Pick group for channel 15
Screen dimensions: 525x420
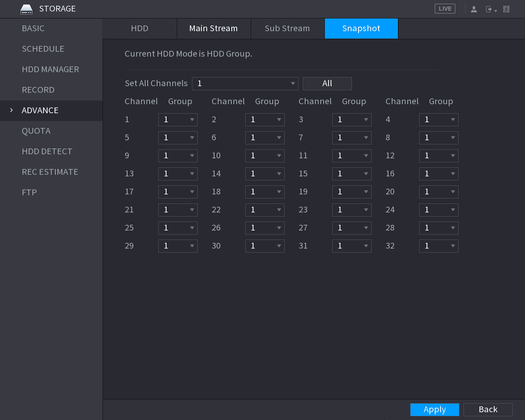[352, 173]
